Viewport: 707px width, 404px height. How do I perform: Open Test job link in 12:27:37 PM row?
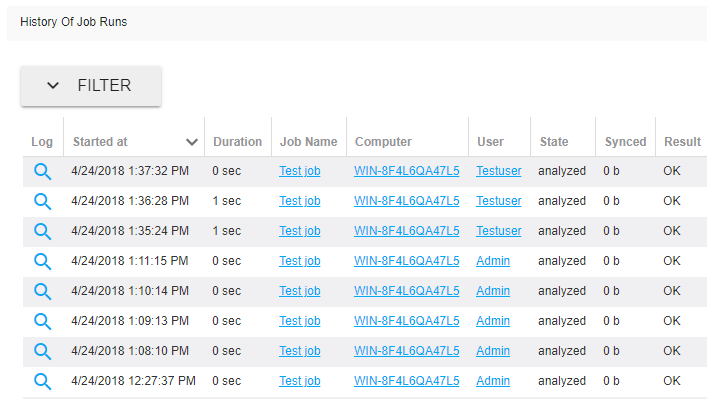tap(299, 381)
